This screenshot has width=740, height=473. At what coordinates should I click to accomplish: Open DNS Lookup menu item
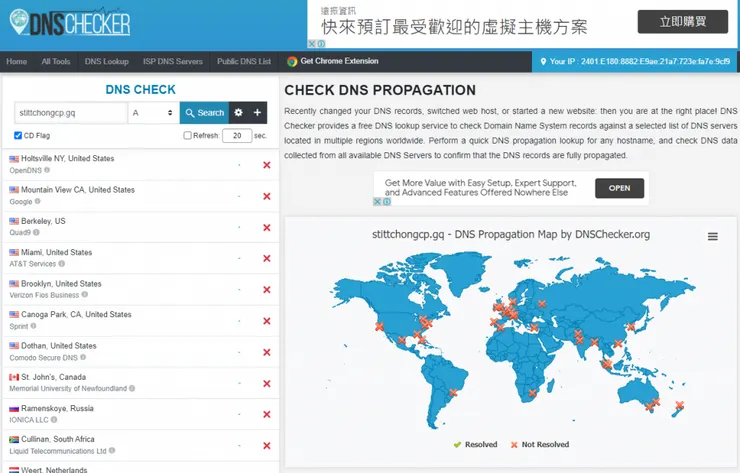point(107,61)
